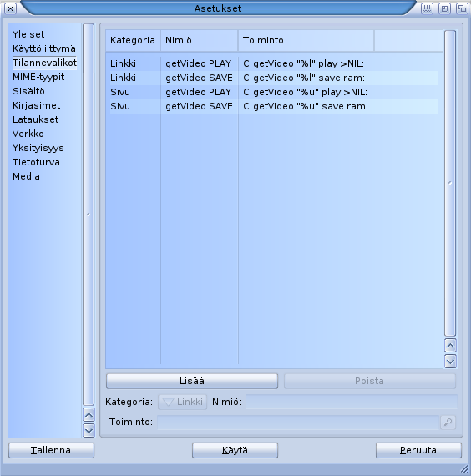The image size is (471, 476).
Task: Click the window zoom gadget in title bar
Action: 444,8
